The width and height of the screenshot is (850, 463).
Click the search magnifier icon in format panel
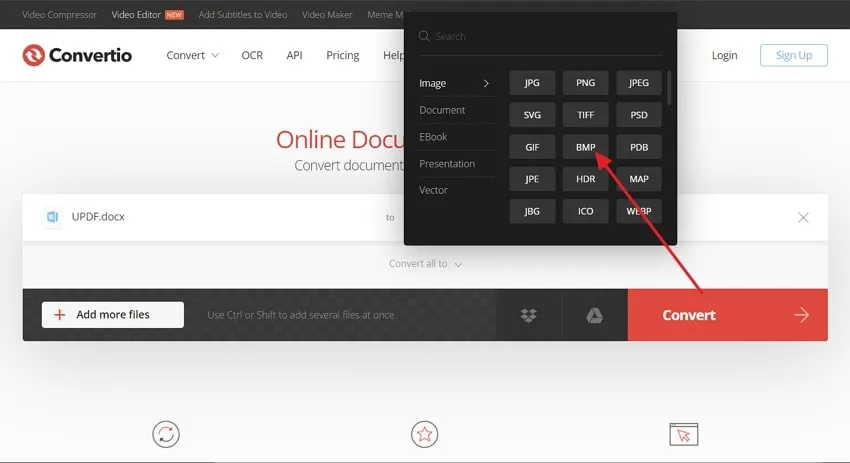pos(424,36)
